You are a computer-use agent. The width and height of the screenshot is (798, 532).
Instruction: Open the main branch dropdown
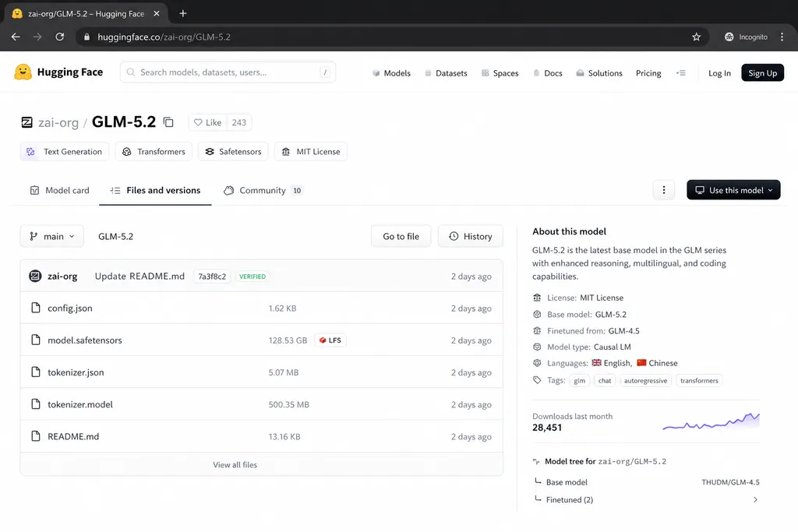pos(52,236)
